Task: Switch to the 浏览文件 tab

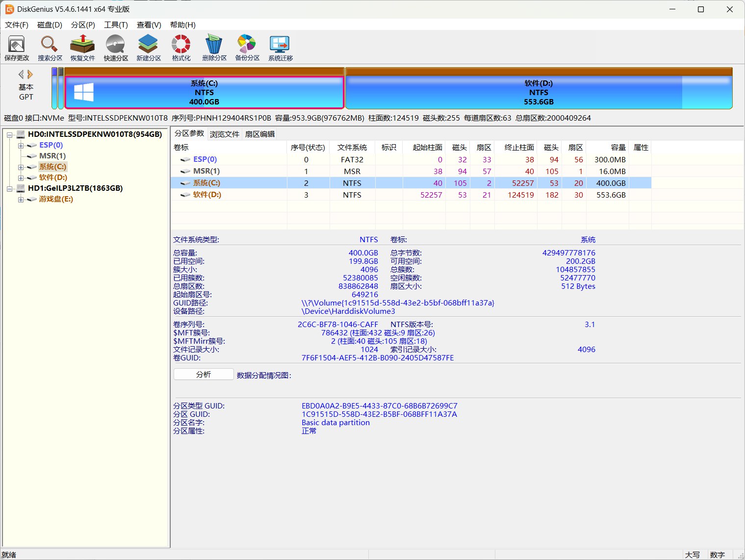Action: tap(224, 133)
